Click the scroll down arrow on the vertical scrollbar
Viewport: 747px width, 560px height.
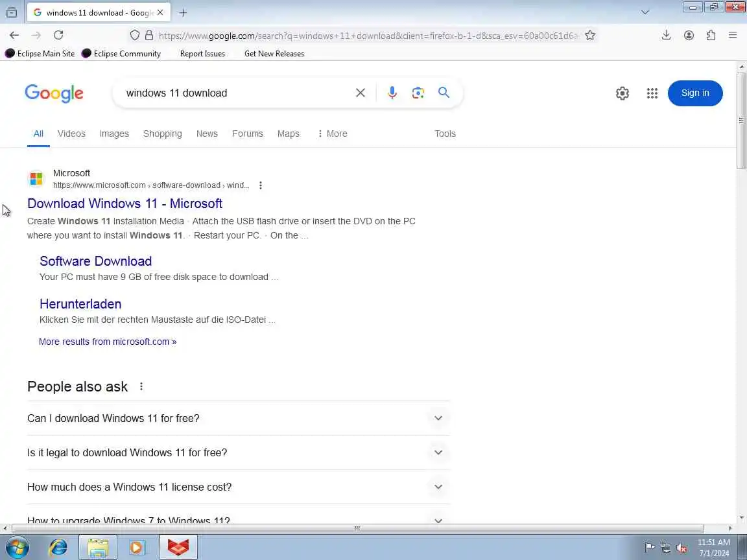coord(742,518)
